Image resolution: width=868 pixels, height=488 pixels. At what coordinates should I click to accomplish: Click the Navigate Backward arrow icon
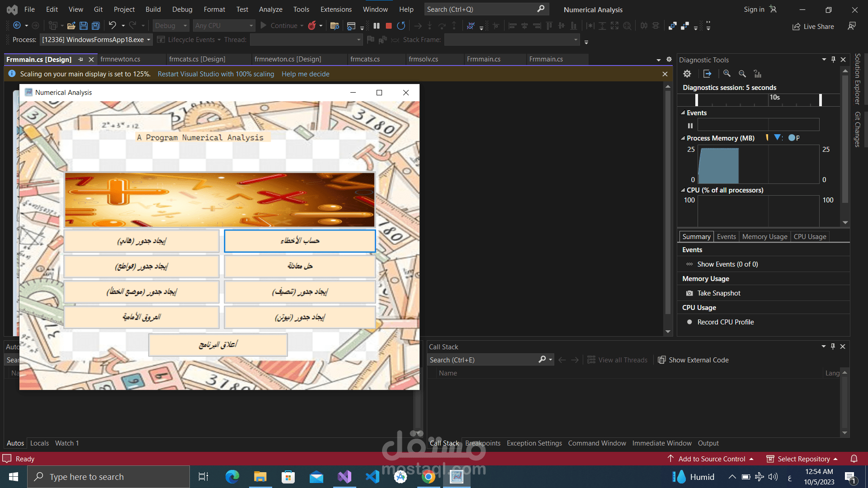click(17, 26)
